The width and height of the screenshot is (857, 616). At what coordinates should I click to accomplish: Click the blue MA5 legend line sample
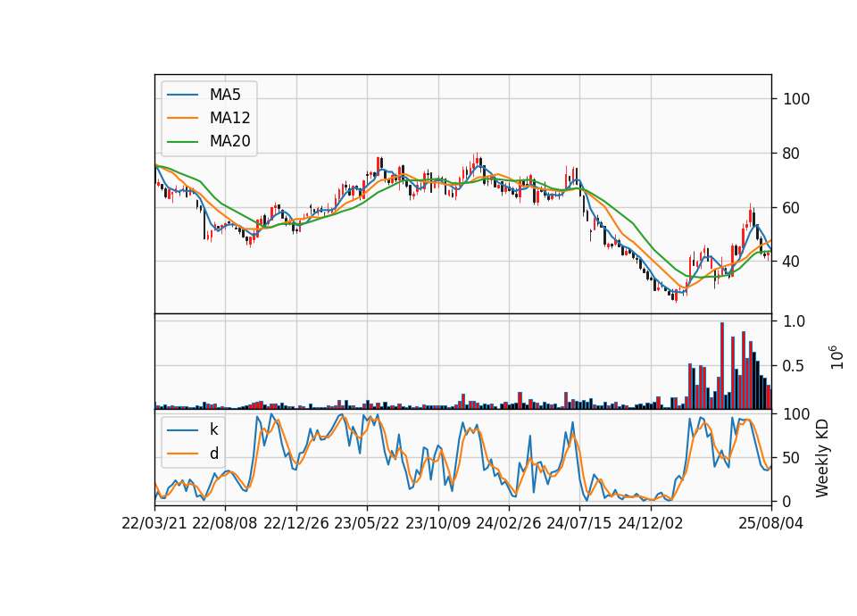[182, 95]
